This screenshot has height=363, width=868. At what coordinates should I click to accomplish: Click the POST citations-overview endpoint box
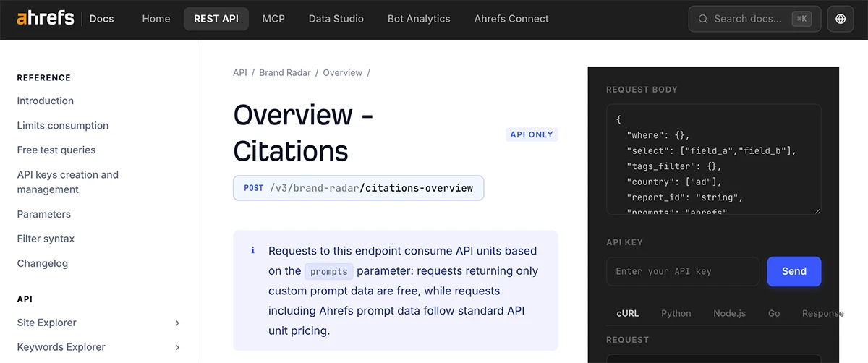pyautogui.click(x=358, y=188)
